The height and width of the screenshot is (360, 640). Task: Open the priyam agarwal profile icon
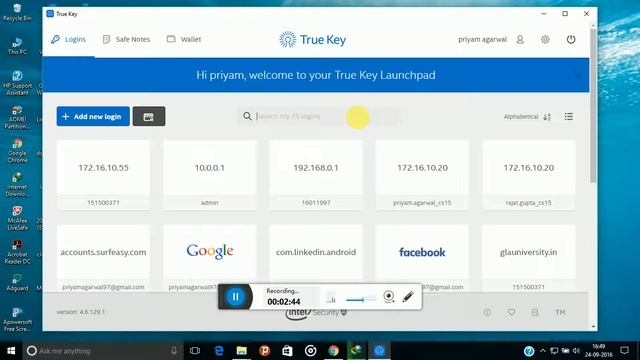(520, 40)
